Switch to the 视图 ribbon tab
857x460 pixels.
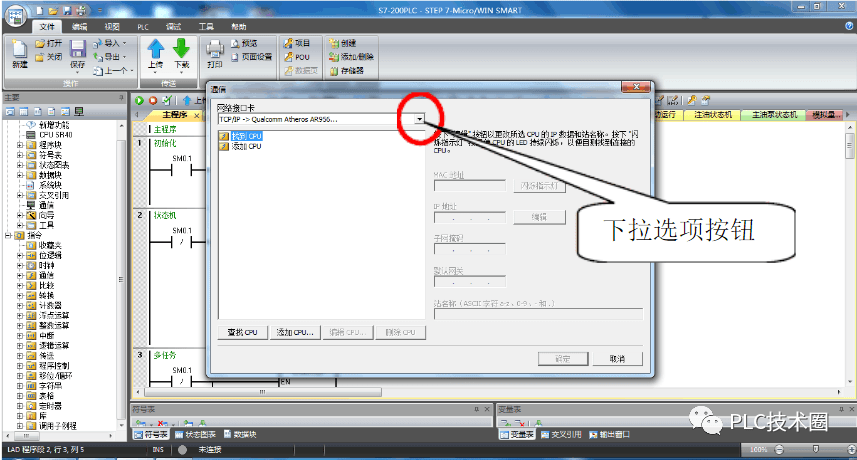coord(112,27)
